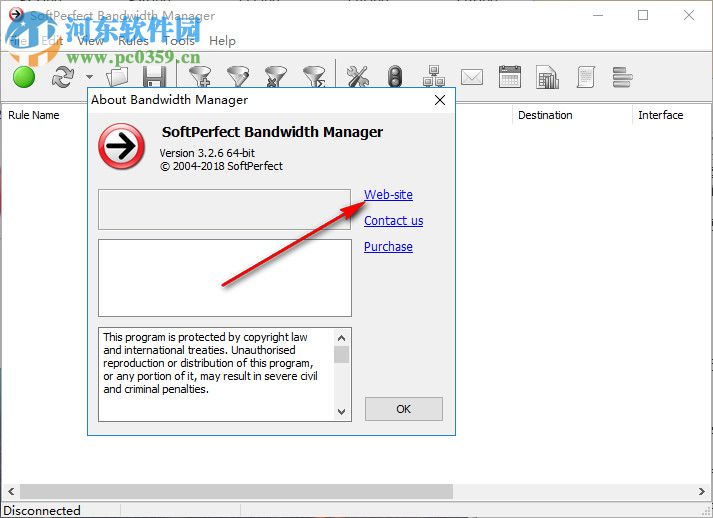Open the Rules menu

(133, 41)
